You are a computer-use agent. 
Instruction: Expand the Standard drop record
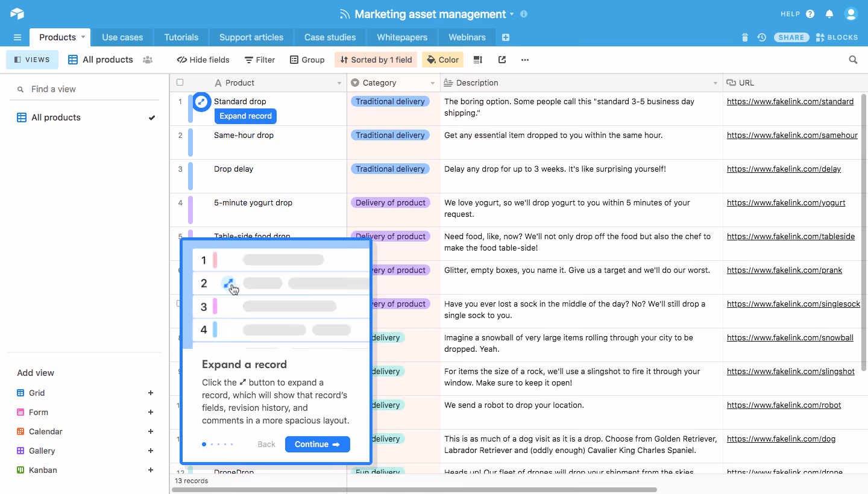201,102
